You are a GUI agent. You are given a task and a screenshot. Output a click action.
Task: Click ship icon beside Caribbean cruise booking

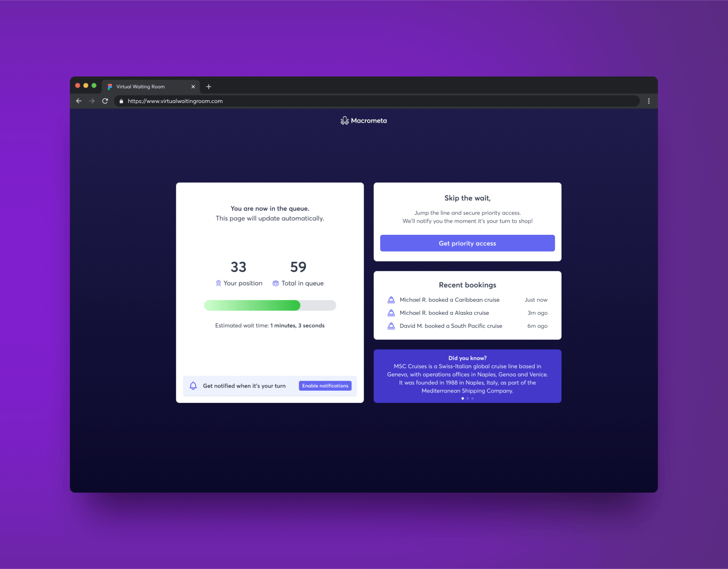391,300
